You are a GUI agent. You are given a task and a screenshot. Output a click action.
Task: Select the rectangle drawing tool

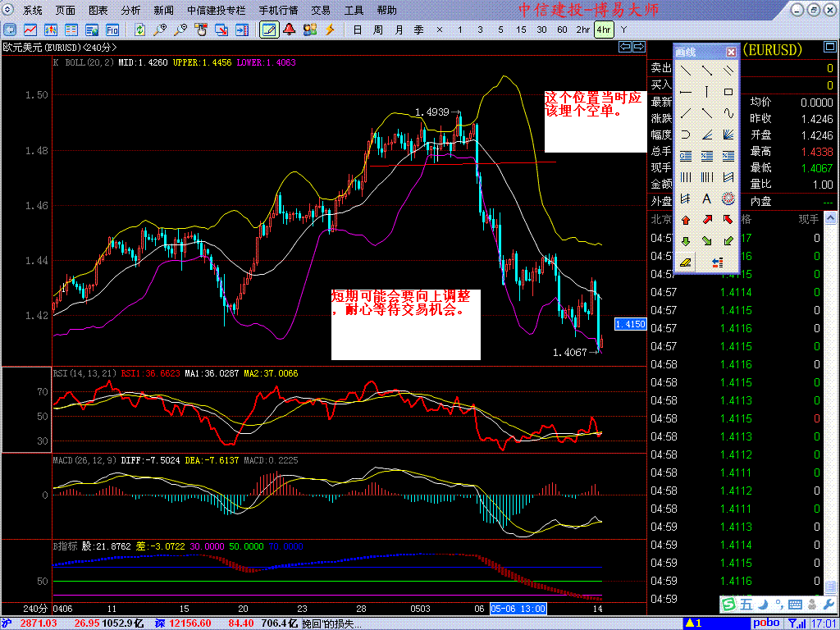728,92
